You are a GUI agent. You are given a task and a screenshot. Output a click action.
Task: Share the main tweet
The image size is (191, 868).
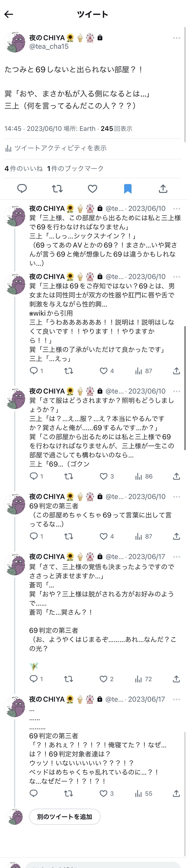(x=163, y=189)
